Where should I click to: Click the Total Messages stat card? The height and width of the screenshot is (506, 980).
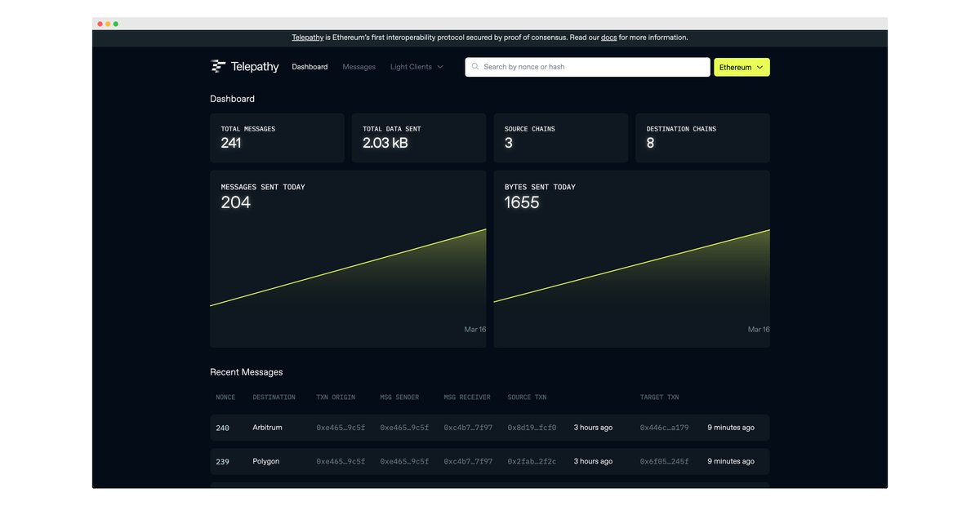click(276, 138)
